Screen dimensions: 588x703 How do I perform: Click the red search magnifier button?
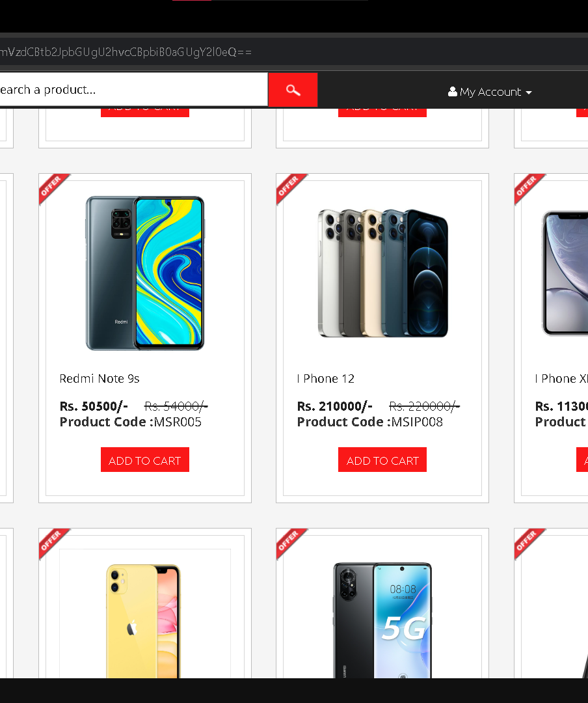[293, 90]
